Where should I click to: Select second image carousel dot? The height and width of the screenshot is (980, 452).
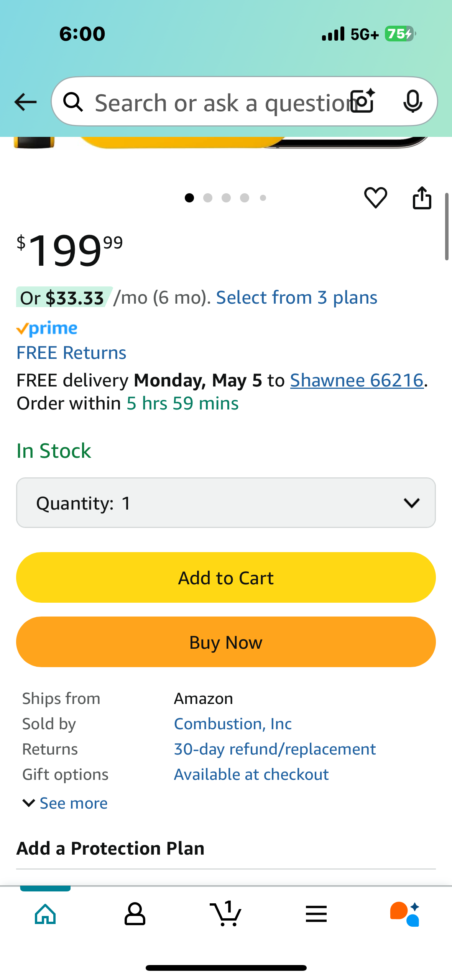(208, 198)
